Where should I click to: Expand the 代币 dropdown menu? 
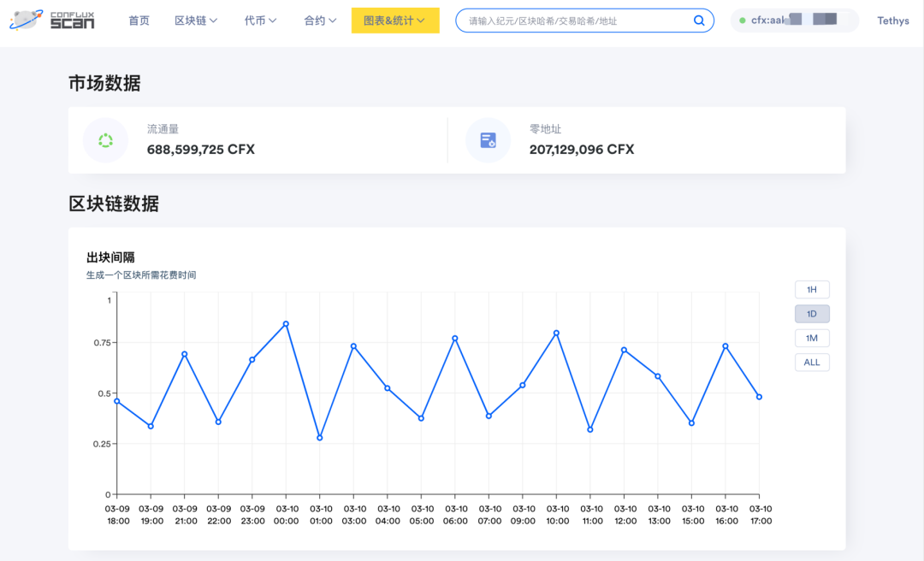[260, 21]
